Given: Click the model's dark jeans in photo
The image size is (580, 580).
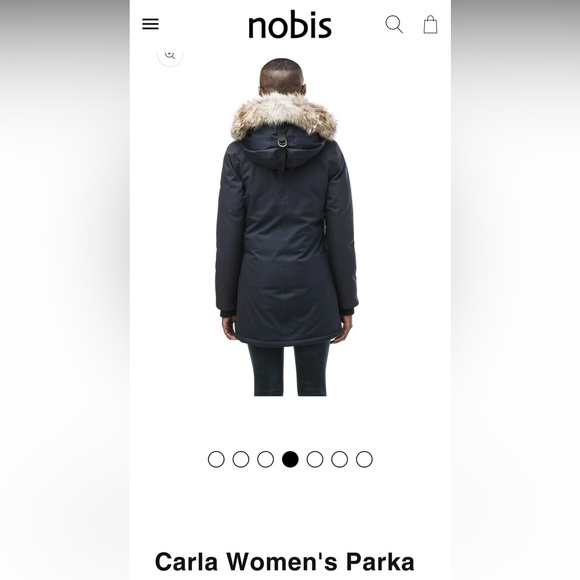Looking at the screenshot, I should [289, 369].
